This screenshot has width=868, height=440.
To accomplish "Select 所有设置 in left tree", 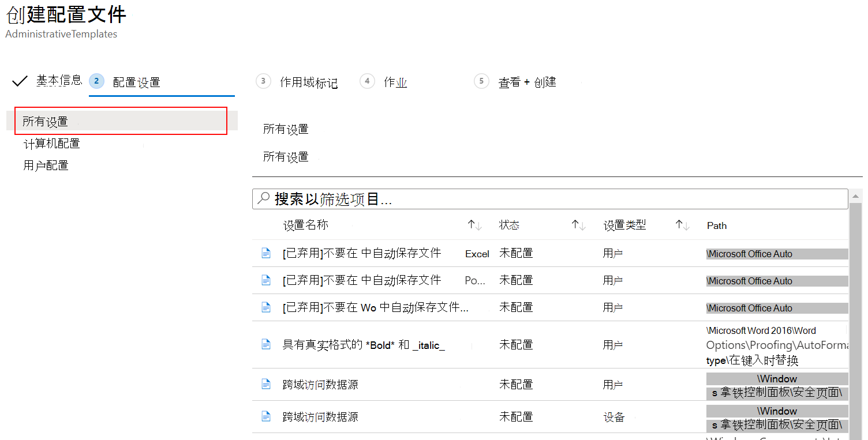I will 121,121.
